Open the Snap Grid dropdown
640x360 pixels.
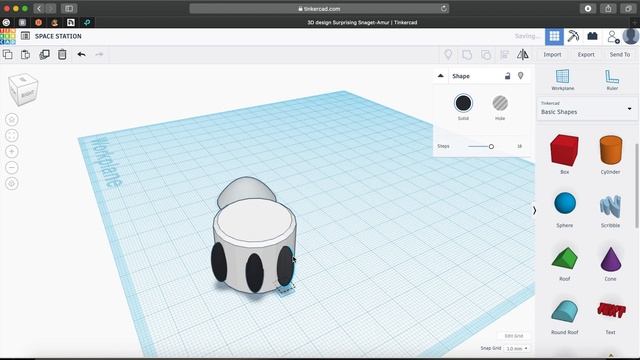click(517, 349)
